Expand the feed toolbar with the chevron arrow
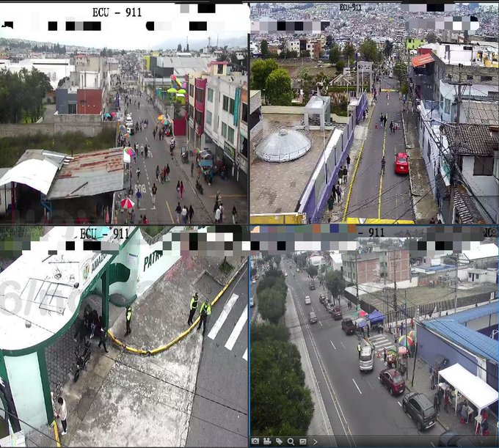Viewport: 499px width, 448px height. point(316,441)
